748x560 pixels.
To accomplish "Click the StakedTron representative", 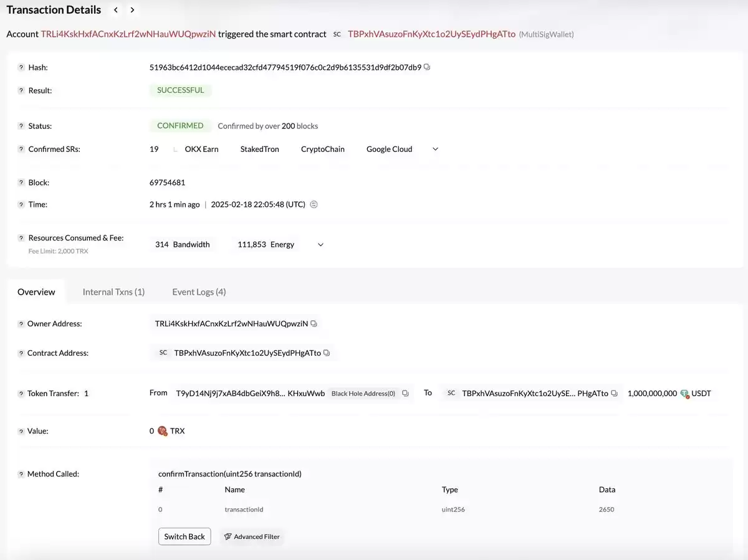I will coord(259,149).
